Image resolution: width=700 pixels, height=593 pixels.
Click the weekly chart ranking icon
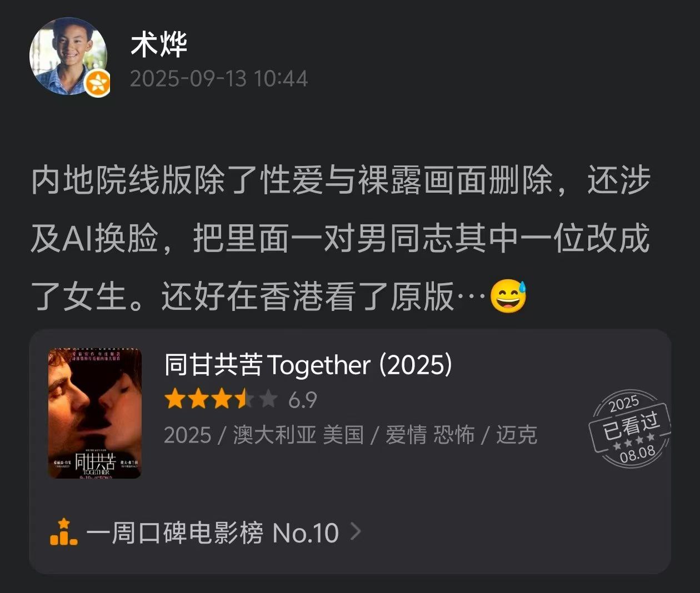click(x=63, y=532)
